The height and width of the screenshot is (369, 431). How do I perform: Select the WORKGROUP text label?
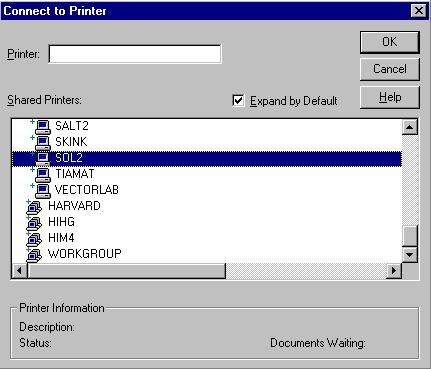tap(85, 254)
